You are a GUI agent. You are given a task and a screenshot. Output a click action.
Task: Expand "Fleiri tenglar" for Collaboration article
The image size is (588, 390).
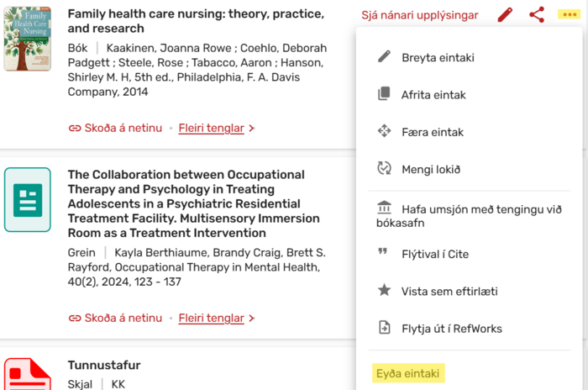point(216,318)
